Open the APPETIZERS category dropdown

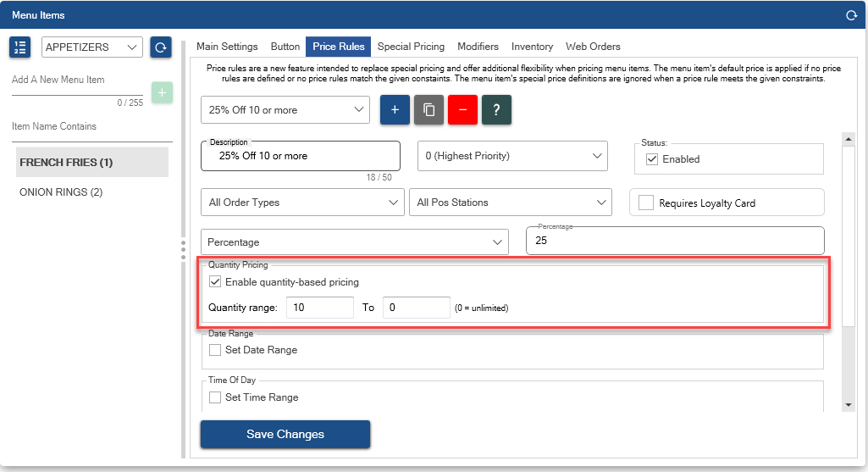coord(92,47)
